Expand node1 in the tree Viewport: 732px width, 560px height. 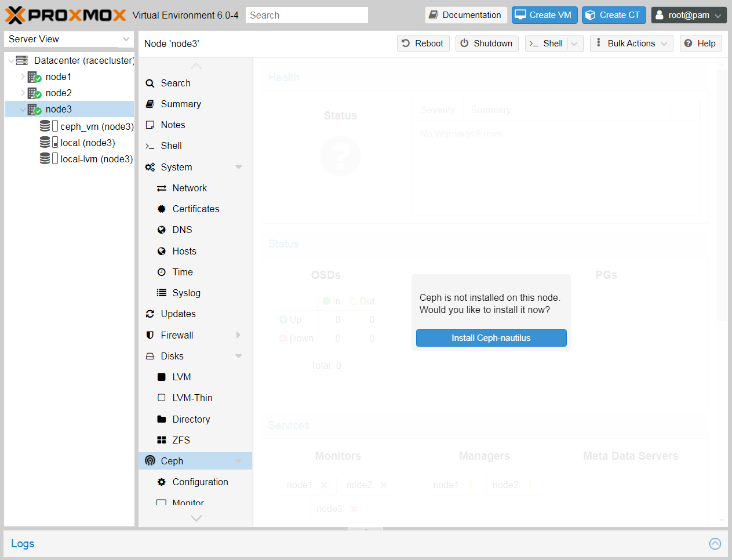pyautogui.click(x=23, y=77)
